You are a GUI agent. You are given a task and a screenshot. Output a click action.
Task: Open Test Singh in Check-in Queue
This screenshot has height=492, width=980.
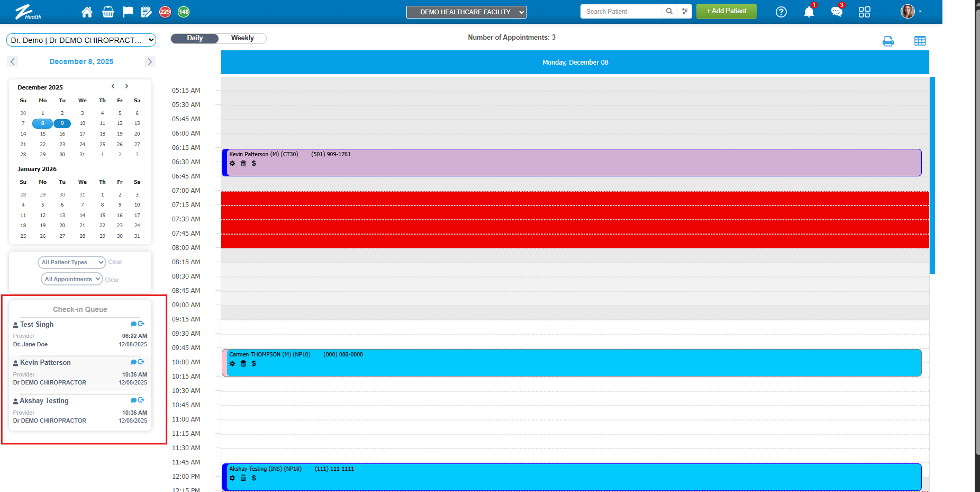pos(37,325)
